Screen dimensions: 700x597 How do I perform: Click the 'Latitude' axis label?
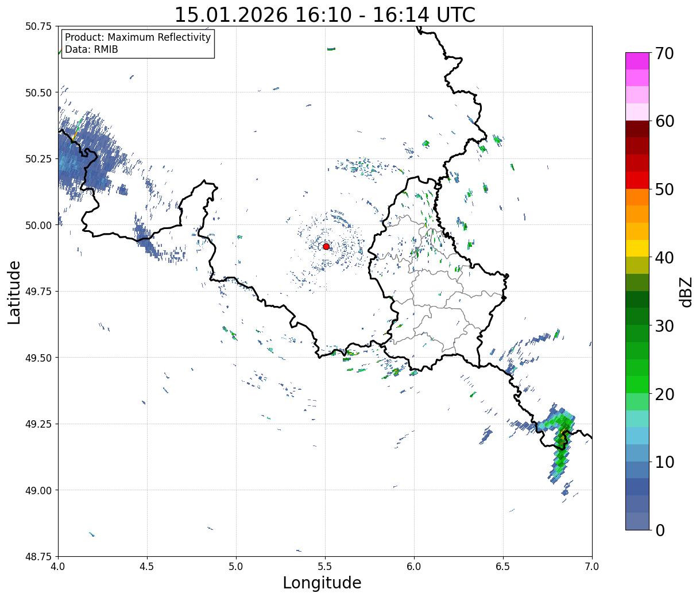(14, 292)
